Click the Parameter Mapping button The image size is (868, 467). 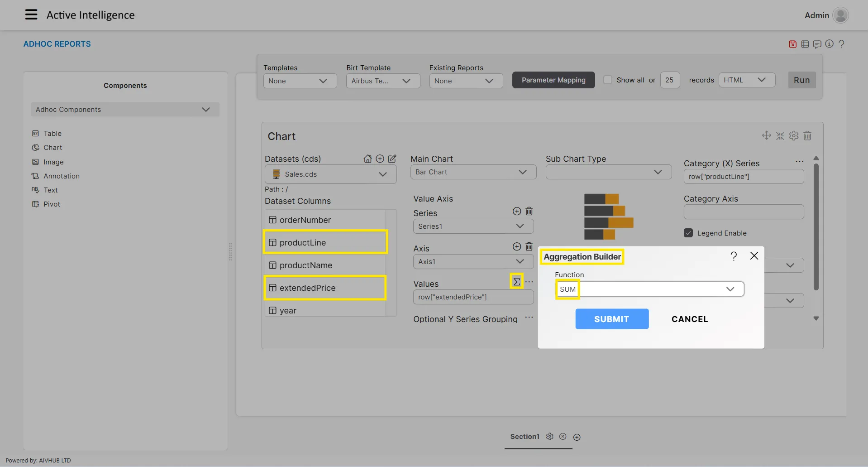pos(553,80)
